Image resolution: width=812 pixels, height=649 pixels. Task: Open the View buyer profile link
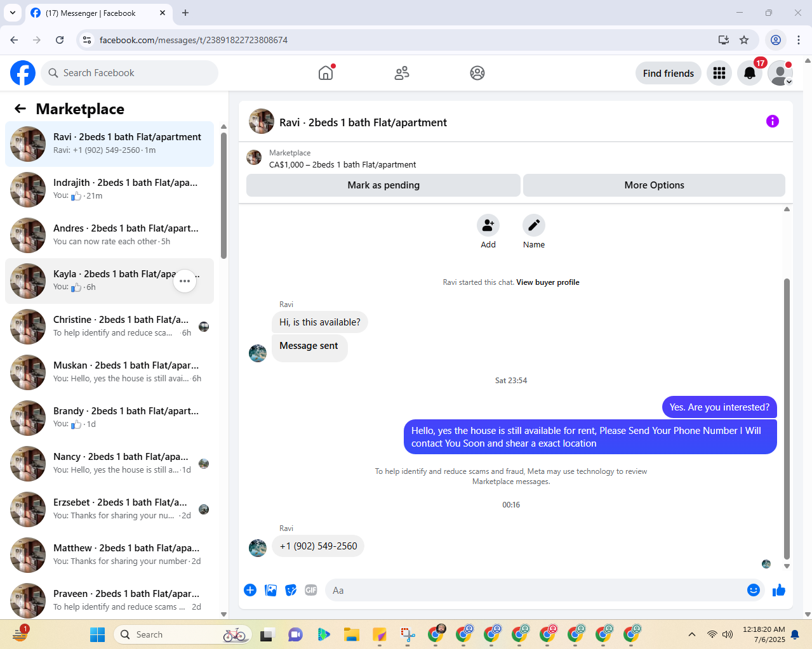(548, 282)
